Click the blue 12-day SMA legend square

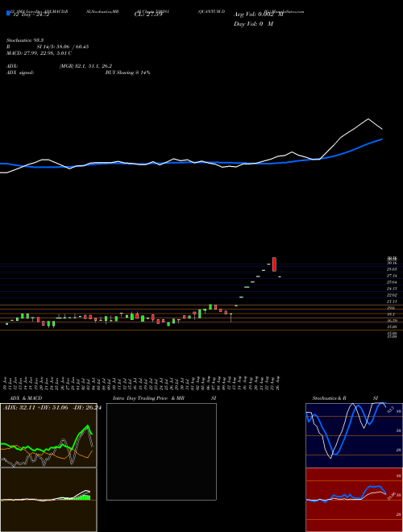coord(9,14)
